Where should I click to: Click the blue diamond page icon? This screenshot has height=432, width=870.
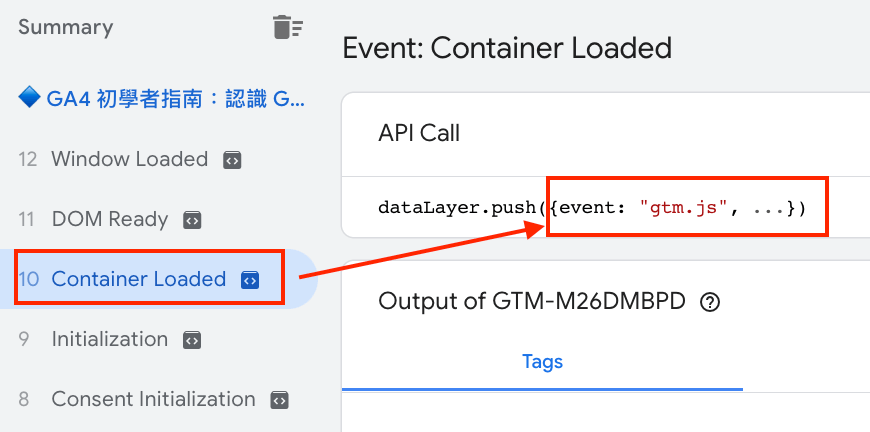29,99
